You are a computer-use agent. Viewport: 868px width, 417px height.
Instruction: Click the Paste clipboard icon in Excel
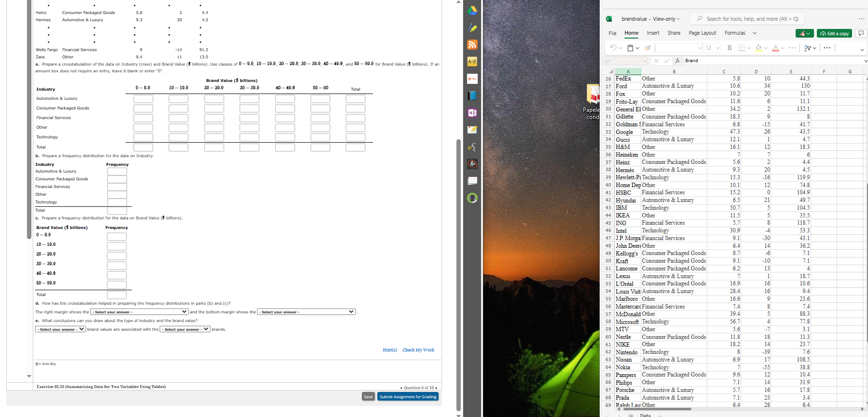pos(631,48)
